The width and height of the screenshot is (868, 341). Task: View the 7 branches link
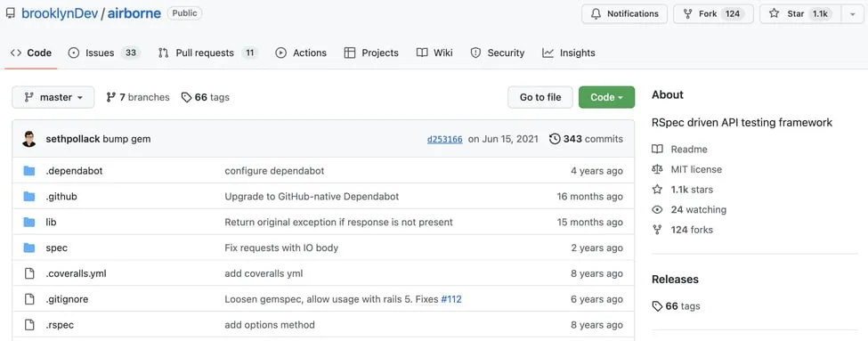(x=138, y=97)
